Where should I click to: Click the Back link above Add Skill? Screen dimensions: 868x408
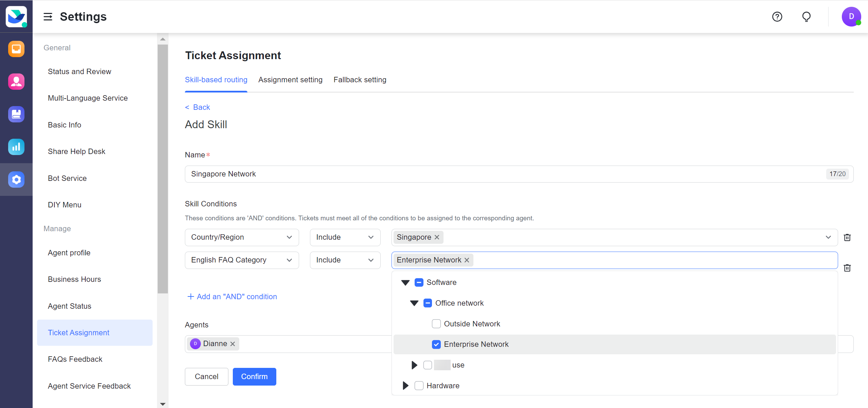(x=197, y=107)
